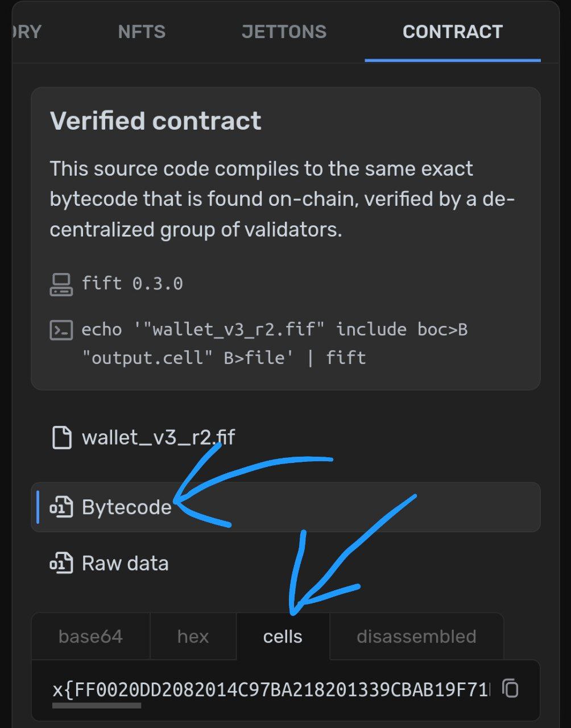Click the wallet_v3_r2.fif file icon
The height and width of the screenshot is (728, 571).
pos(62,437)
